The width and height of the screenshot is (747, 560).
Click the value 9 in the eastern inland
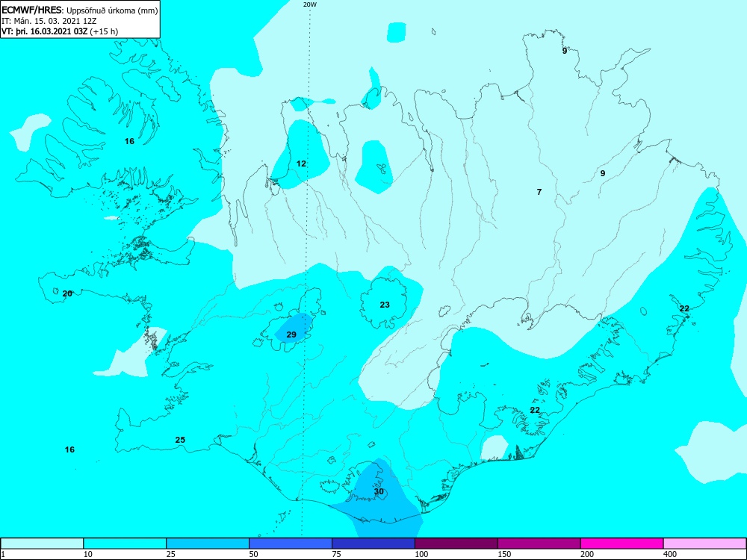click(603, 173)
